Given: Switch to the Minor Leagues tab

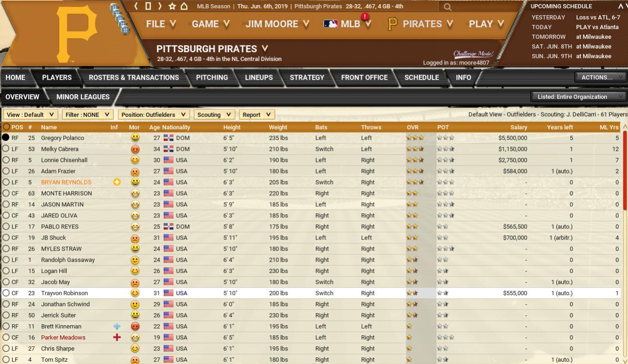Looking at the screenshot, I should 83,97.
